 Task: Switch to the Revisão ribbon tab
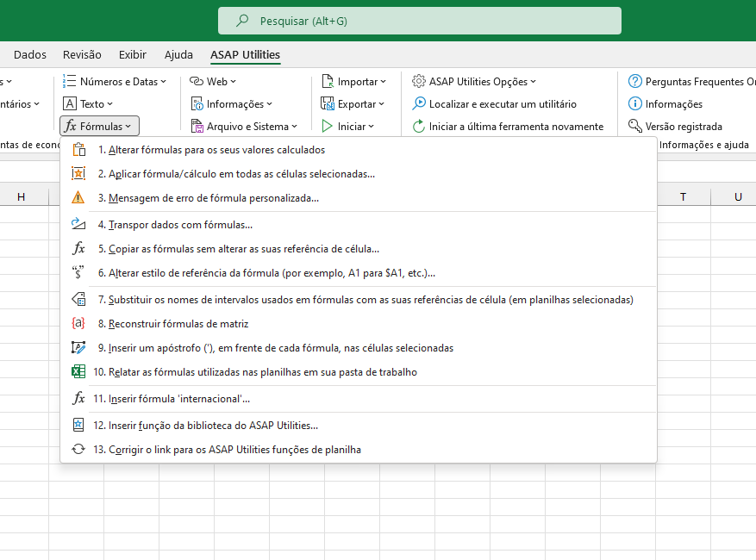point(81,54)
